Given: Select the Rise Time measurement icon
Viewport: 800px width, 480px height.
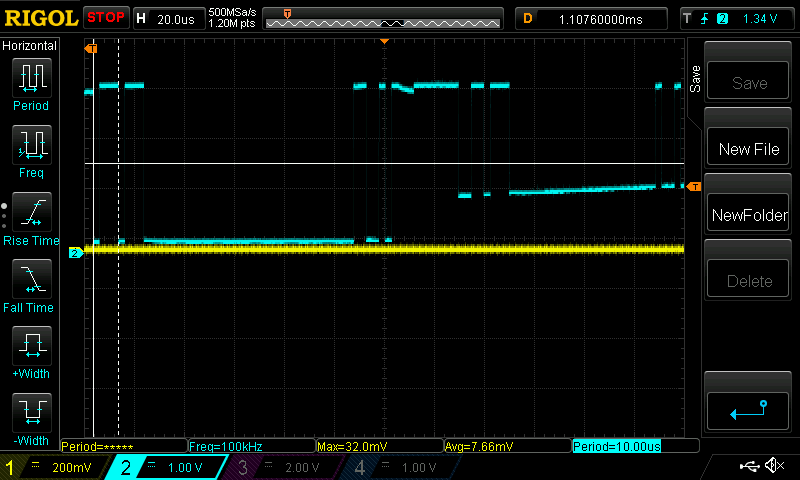Looking at the screenshot, I should coord(32,212).
